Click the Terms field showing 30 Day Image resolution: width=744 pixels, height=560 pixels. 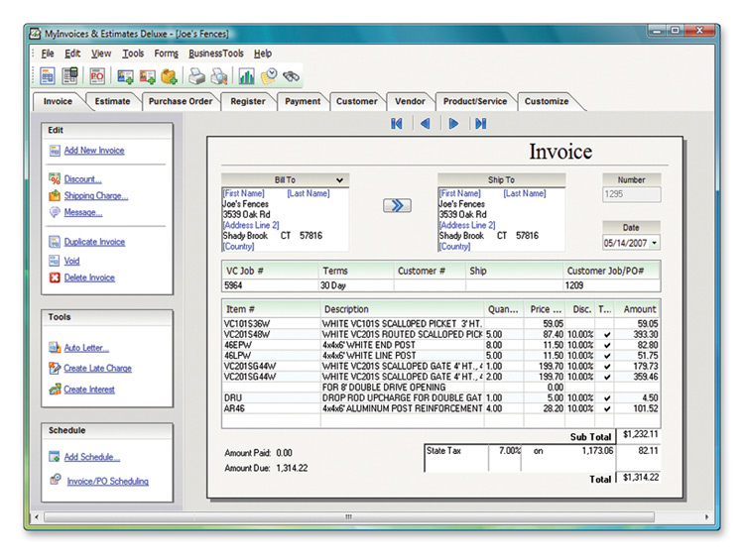[x=356, y=285]
